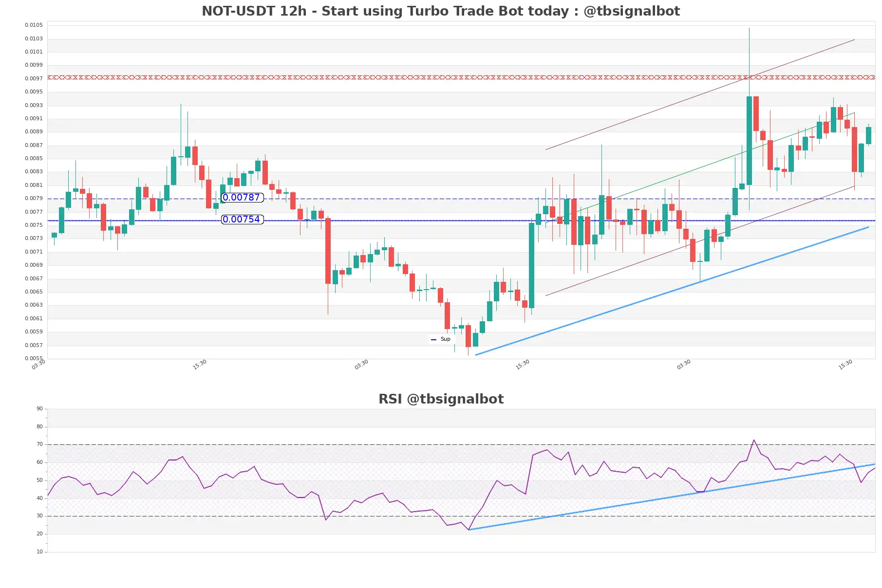This screenshot has height=588, width=882.
Task: Click the 0.0095 price axis label
Action: pyautogui.click(x=34, y=92)
